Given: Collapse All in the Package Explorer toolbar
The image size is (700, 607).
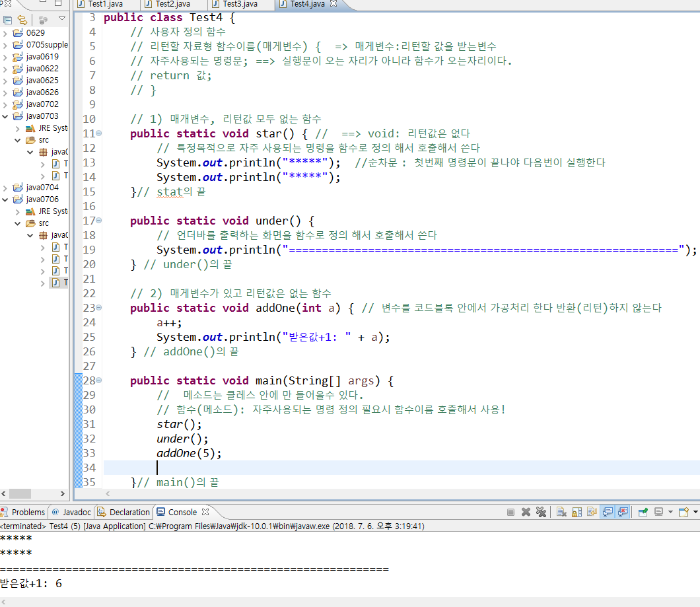Looking at the screenshot, I should click(x=7, y=20).
